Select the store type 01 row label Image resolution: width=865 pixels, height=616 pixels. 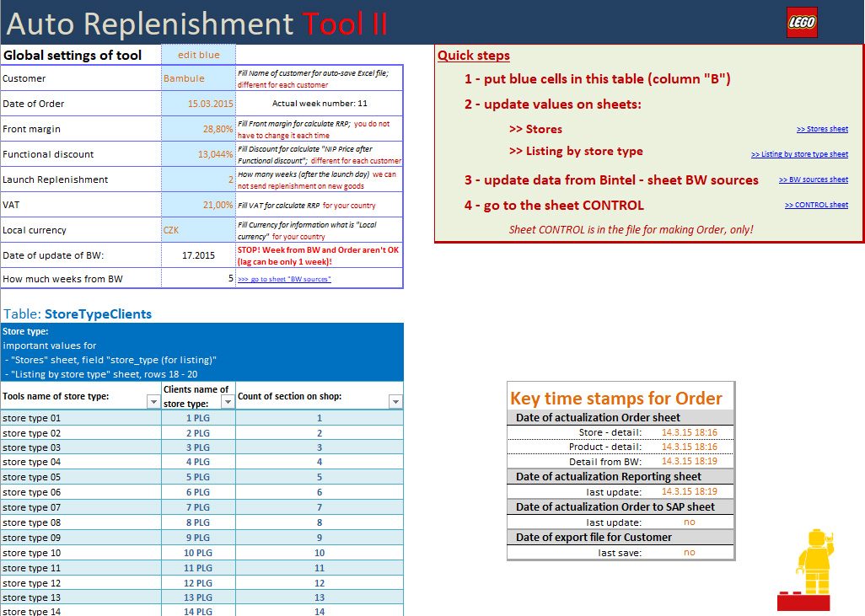31,418
